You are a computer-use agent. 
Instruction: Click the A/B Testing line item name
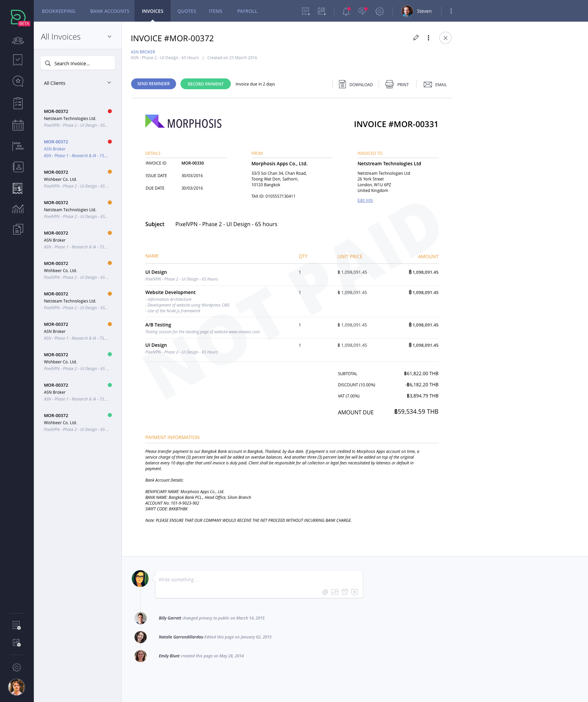[158, 325]
